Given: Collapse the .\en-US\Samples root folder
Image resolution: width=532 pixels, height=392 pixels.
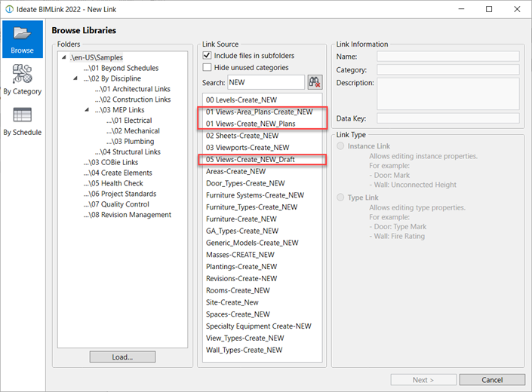Looking at the screenshot, I should click(x=63, y=58).
